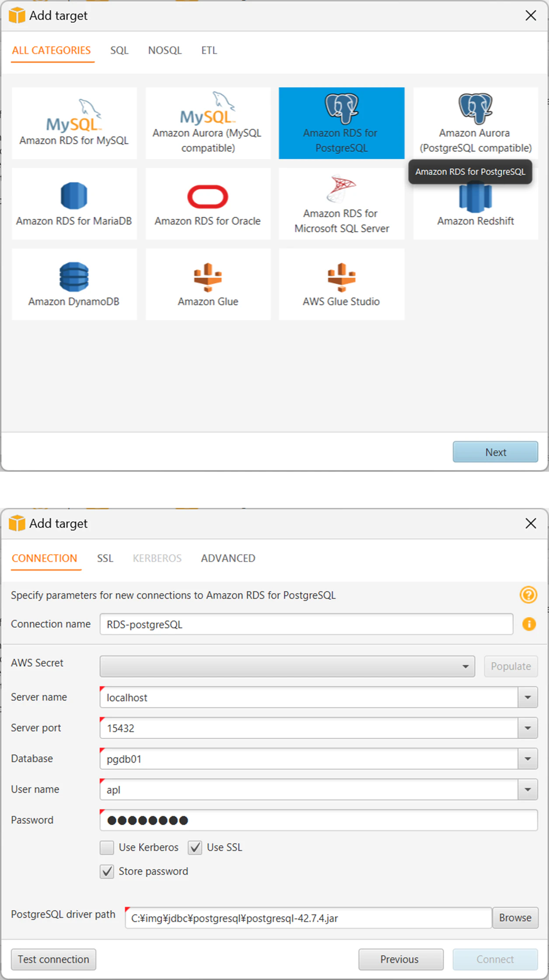This screenshot has width=549, height=980.
Task: Open the AWS Secret dropdown
Action: pyautogui.click(x=287, y=667)
